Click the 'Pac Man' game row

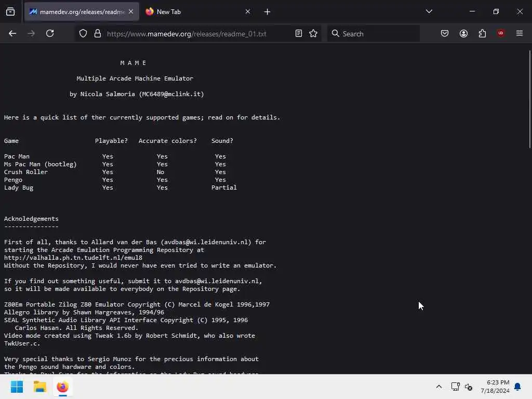tap(115, 156)
